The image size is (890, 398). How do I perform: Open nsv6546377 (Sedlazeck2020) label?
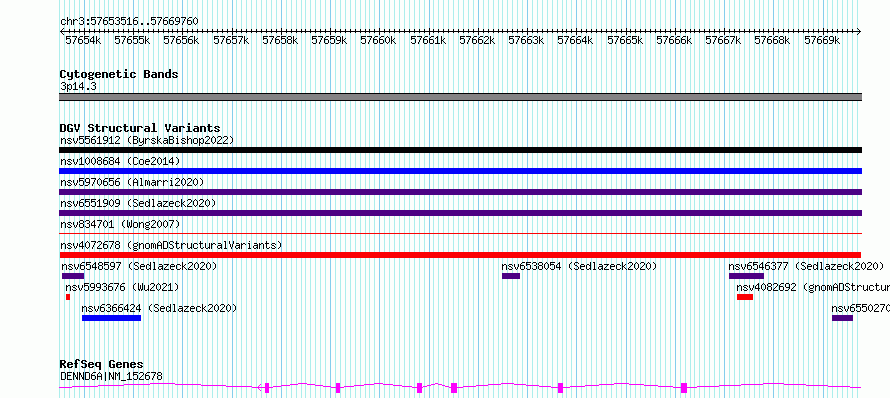point(806,266)
